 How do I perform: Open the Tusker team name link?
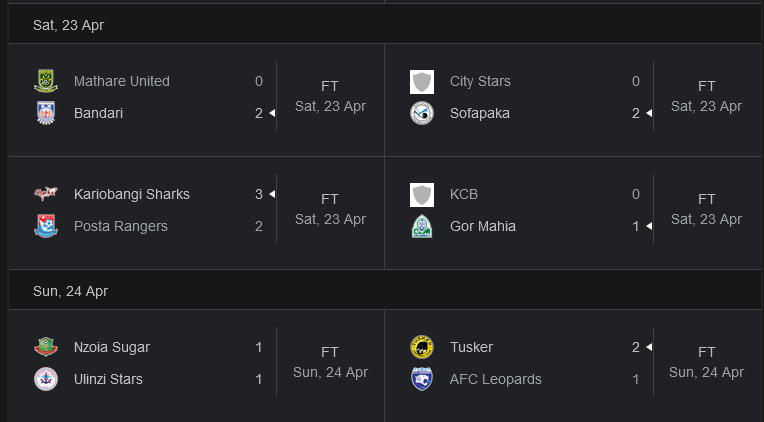(471, 347)
